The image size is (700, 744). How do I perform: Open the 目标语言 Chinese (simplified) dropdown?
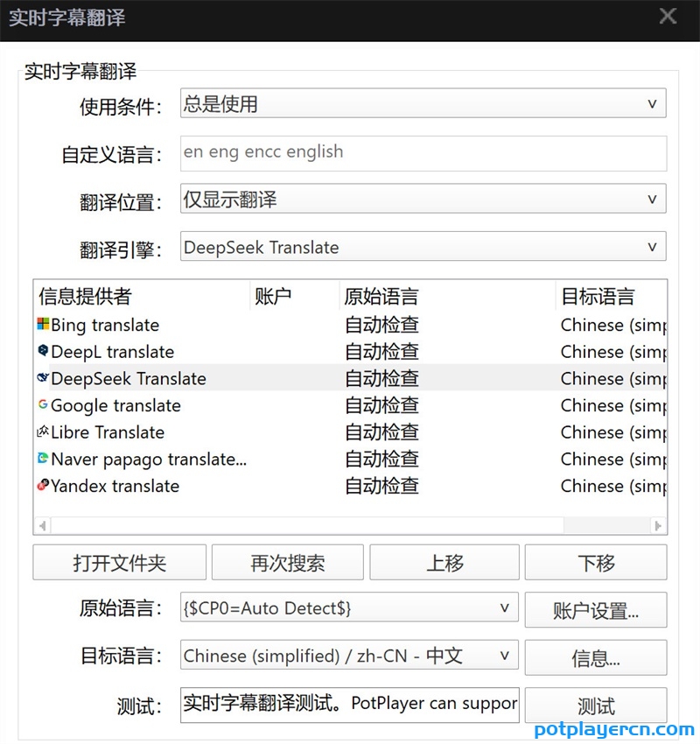point(349,656)
